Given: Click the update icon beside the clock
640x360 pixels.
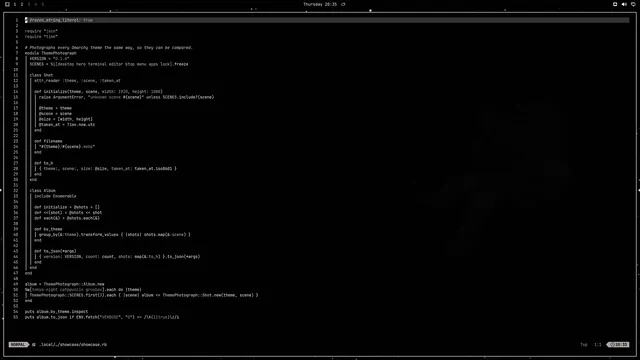Looking at the screenshot, I should pyautogui.click(x=343, y=4).
